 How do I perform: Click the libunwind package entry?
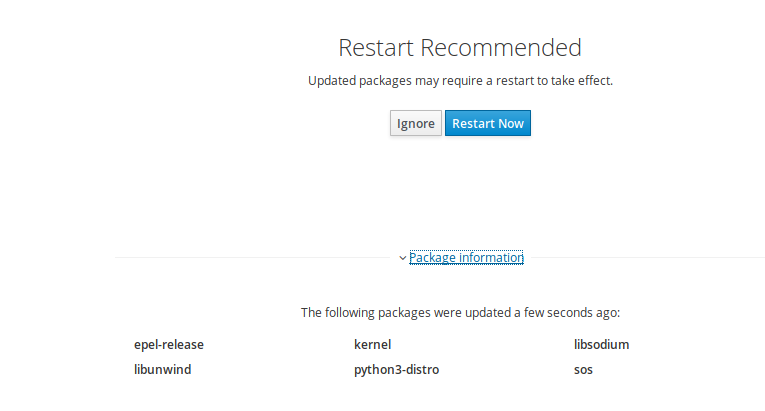tap(162, 370)
